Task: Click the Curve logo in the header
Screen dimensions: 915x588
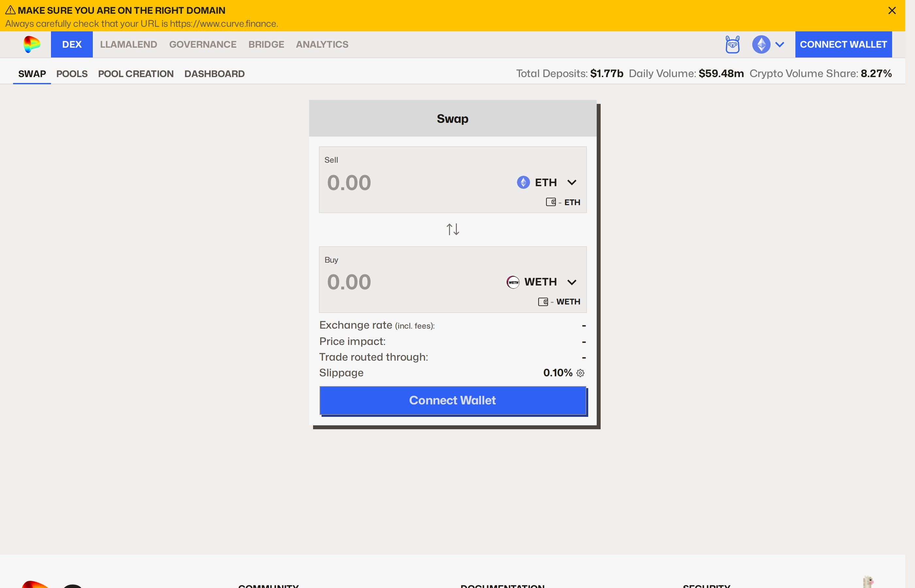Action: [x=32, y=44]
